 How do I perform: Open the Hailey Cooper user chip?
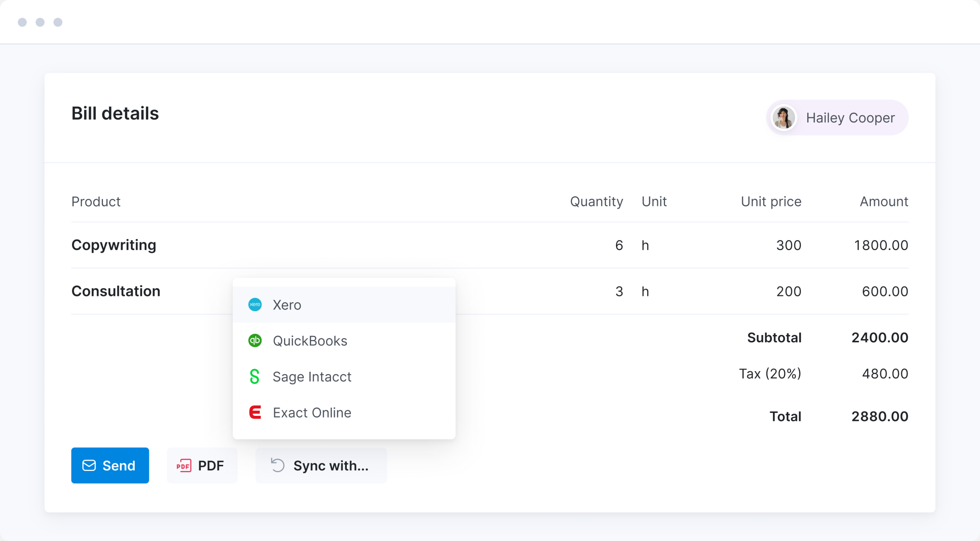coord(837,118)
